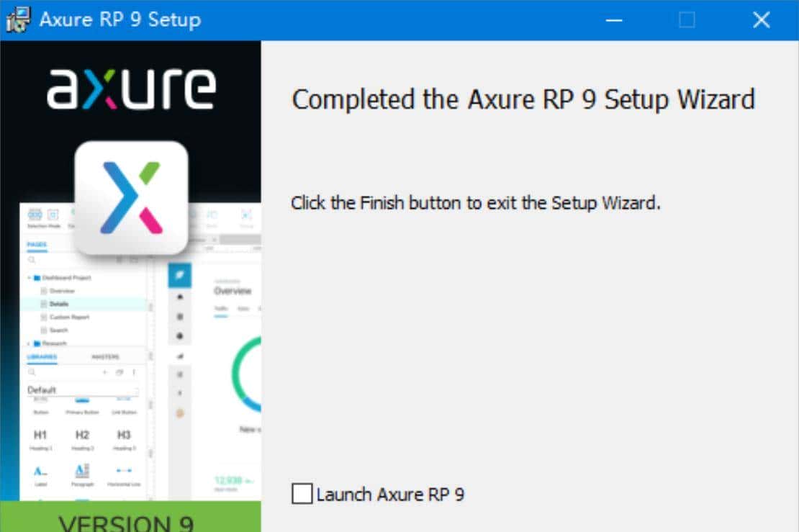The height and width of the screenshot is (532, 799).
Task: Pick the Paragraph widget icon
Action: tap(82, 471)
